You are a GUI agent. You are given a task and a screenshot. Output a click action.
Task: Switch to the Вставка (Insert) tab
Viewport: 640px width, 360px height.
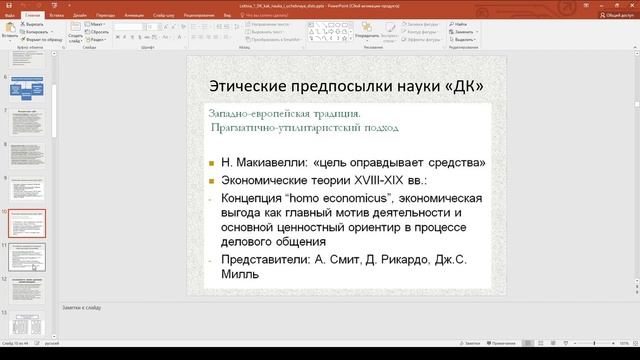tap(56, 15)
